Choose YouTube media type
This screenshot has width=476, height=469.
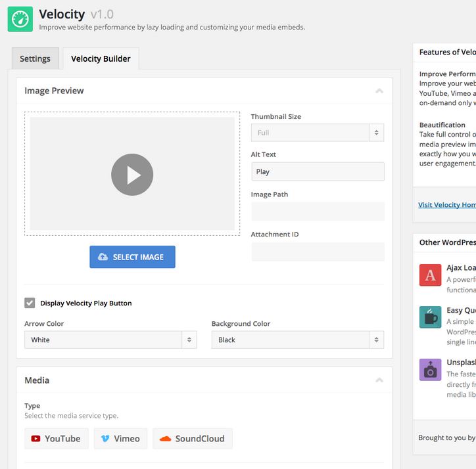pyautogui.click(x=57, y=439)
